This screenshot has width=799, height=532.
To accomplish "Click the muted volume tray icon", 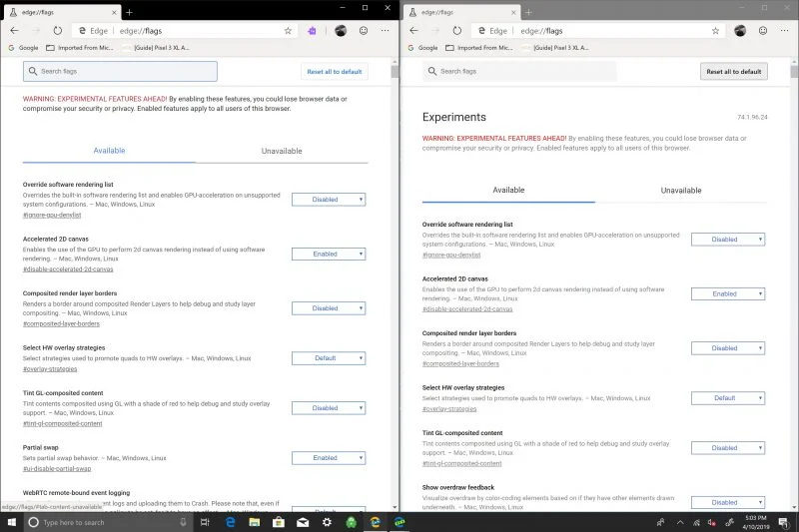I will pyautogui.click(x=712, y=522).
